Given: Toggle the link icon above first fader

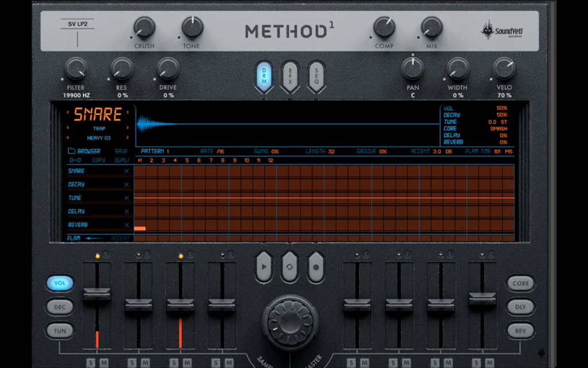Looking at the screenshot, I should tap(106, 254).
